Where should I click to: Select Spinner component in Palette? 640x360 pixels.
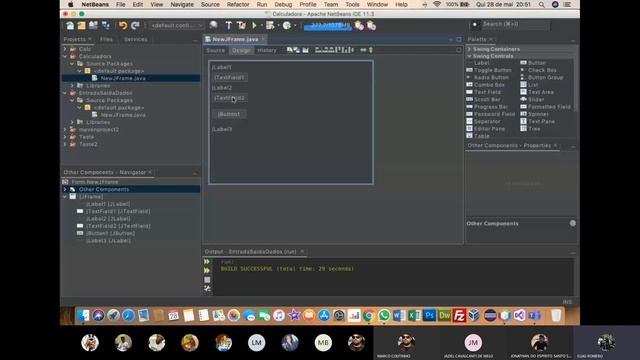pyautogui.click(x=535, y=114)
